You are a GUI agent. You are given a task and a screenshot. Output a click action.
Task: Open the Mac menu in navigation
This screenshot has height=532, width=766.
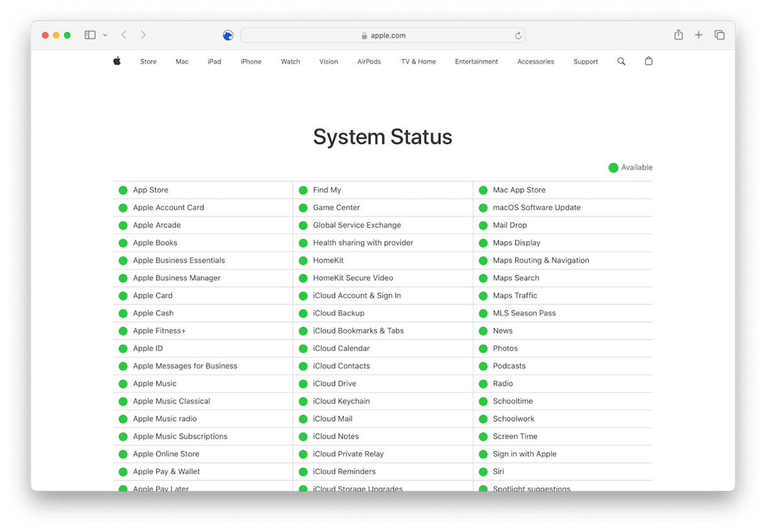(182, 62)
